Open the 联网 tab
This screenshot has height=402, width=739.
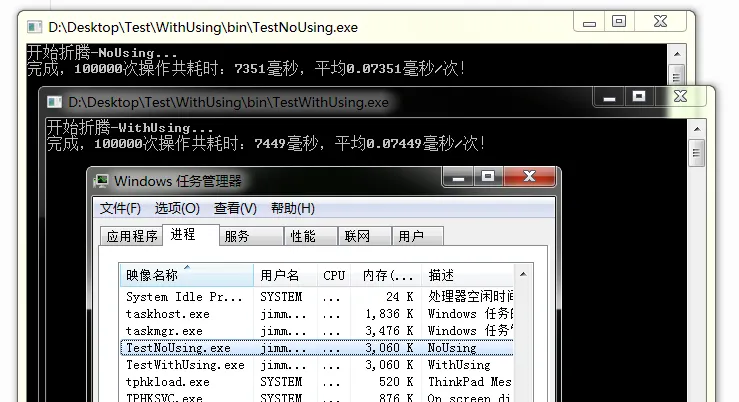365,236
